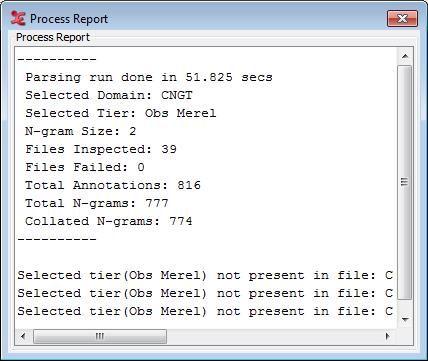Screen dimensions: 428x361
Task: Click the 'Files Failed: 0' text
Action: tap(85, 167)
